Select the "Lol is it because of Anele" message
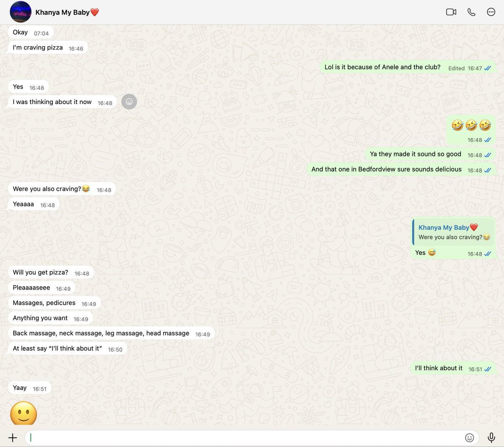Viewport: 504px width, 447px height. pyautogui.click(x=407, y=68)
